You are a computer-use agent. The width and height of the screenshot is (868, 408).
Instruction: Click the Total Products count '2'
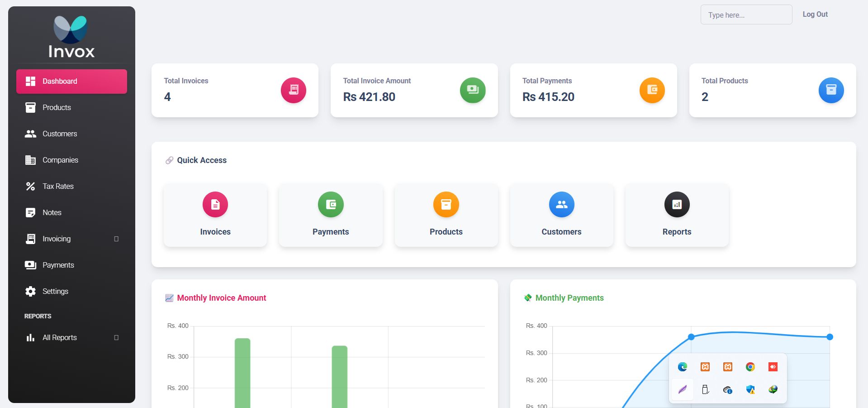tap(705, 97)
